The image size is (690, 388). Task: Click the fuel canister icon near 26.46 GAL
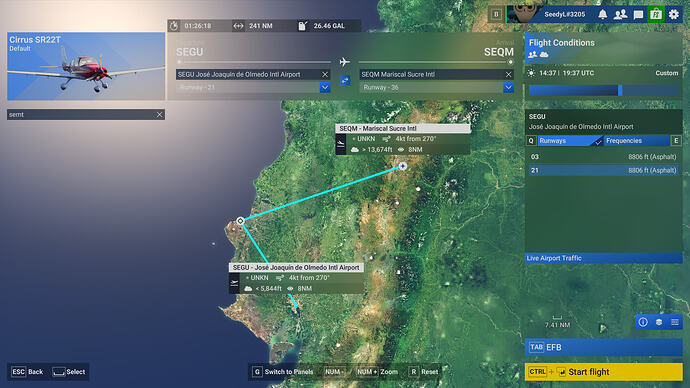click(x=303, y=26)
